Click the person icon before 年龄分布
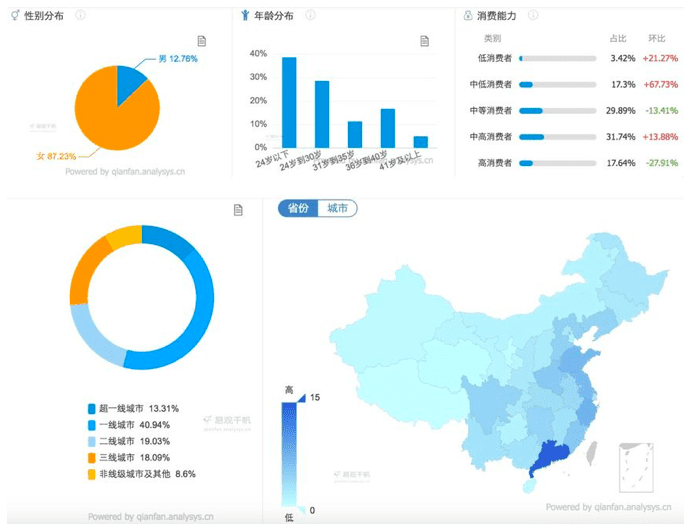 pyautogui.click(x=246, y=16)
